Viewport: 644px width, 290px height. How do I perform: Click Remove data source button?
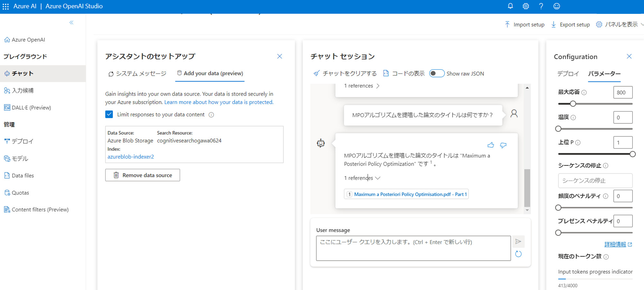(143, 175)
